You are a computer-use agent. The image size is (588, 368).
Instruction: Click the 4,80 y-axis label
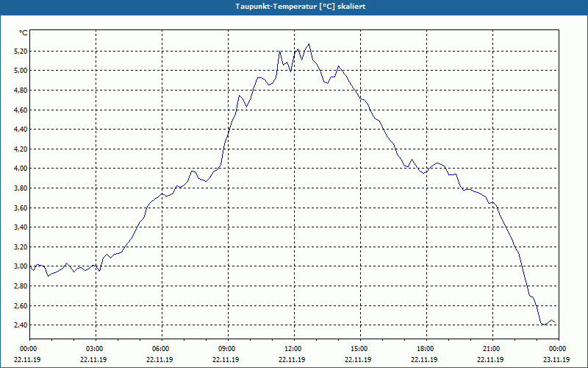[x=21, y=90]
